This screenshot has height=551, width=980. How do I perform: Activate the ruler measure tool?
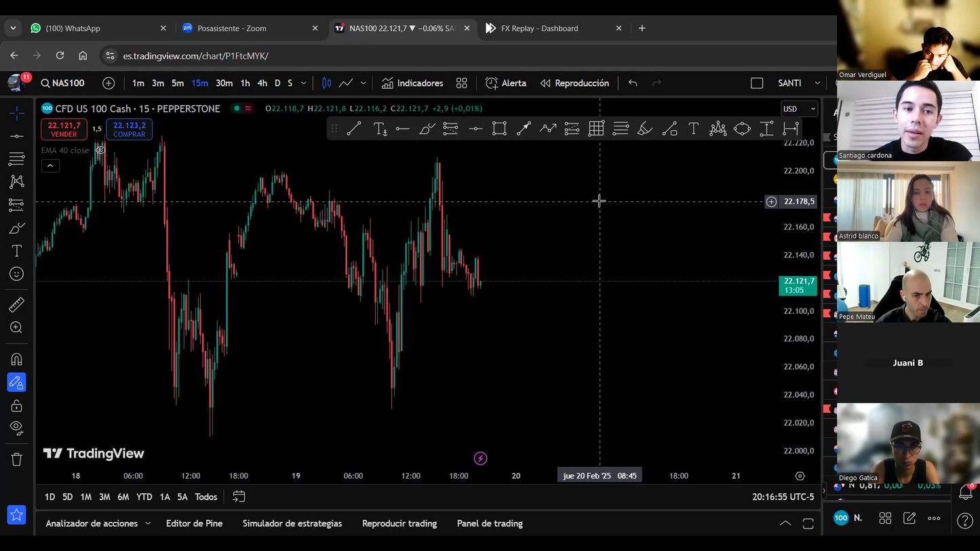(17, 304)
